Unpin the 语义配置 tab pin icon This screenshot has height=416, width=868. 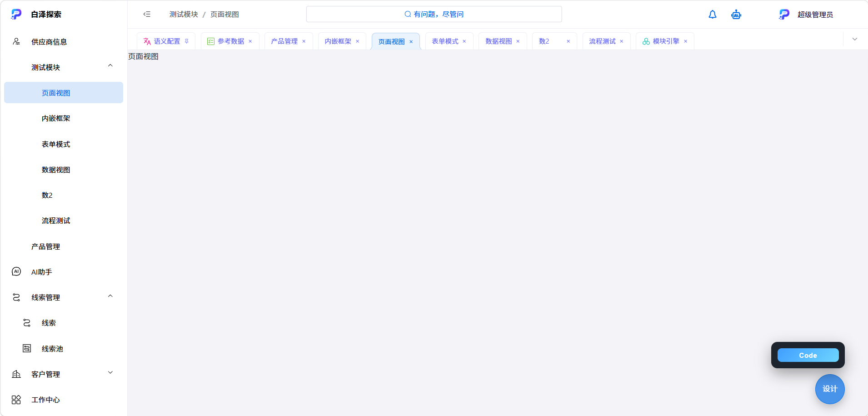coord(186,41)
